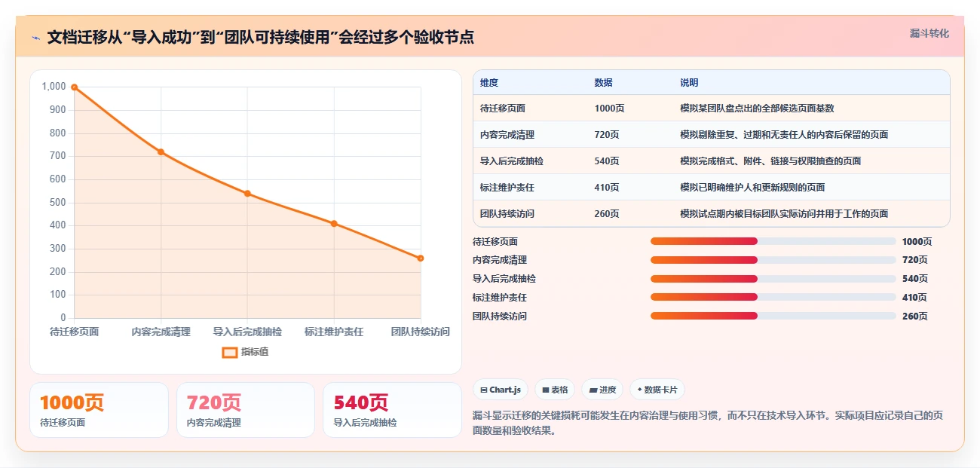Click the 内容完成清理 x-axis label on chart
This screenshot has height=468, width=980.
point(161,332)
